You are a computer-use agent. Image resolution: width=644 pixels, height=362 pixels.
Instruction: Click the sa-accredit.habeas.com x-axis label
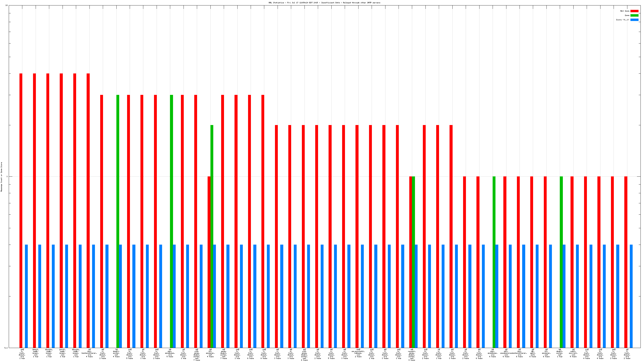coord(358,353)
